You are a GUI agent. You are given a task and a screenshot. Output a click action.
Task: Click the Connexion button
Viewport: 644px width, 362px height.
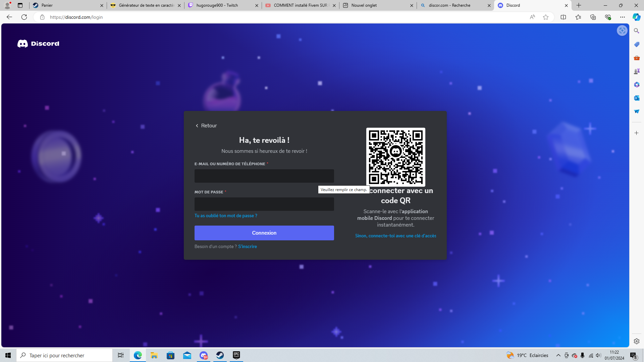point(264,233)
